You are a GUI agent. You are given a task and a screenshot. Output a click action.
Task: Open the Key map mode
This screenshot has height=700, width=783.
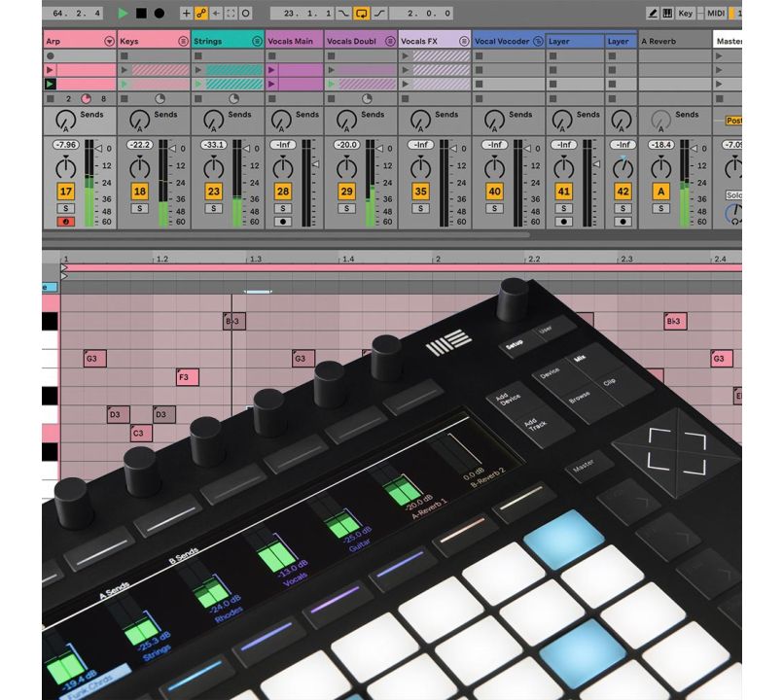[x=686, y=14]
